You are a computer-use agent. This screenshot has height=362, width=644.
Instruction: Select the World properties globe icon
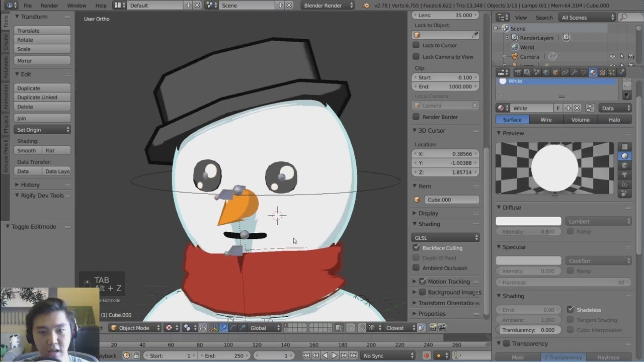[x=546, y=72]
